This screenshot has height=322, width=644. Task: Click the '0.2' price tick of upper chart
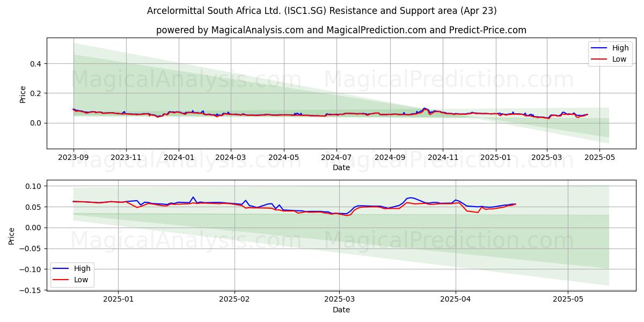(x=36, y=93)
